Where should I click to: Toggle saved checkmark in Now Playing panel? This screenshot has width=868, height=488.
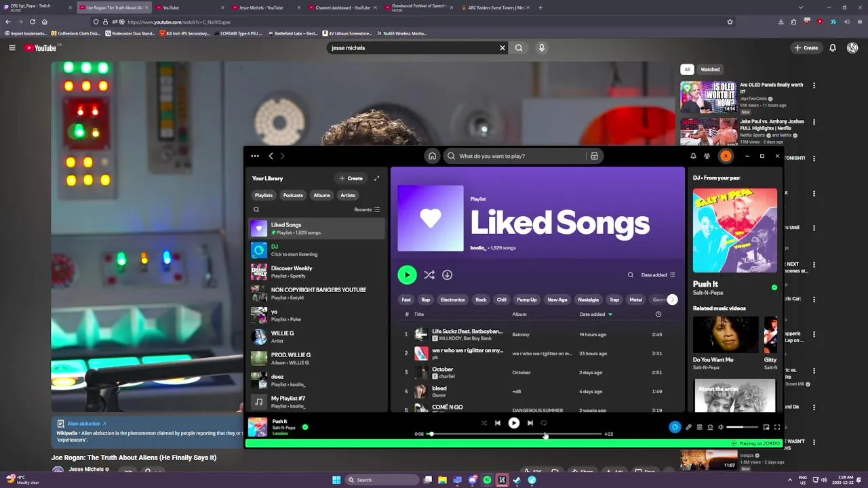pos(774,287)
